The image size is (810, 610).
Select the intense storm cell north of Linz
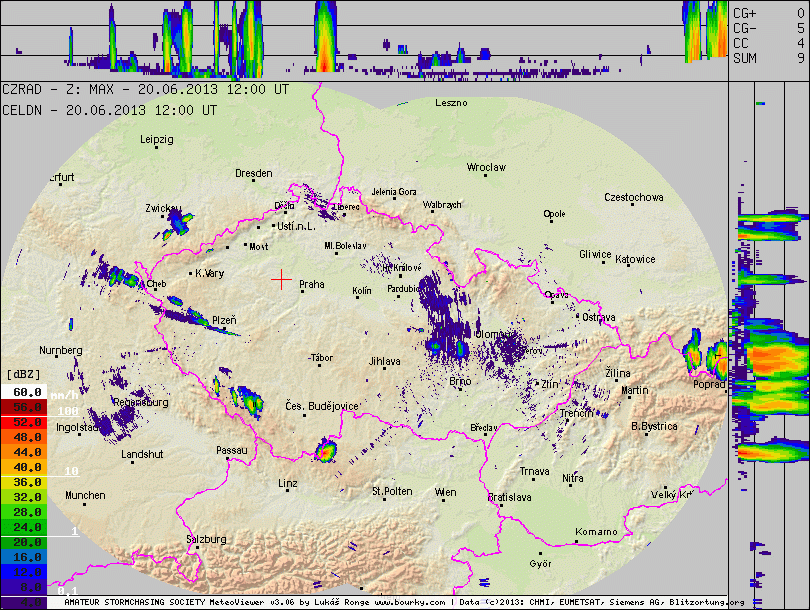pyautogui.click(x=325, y=451)
